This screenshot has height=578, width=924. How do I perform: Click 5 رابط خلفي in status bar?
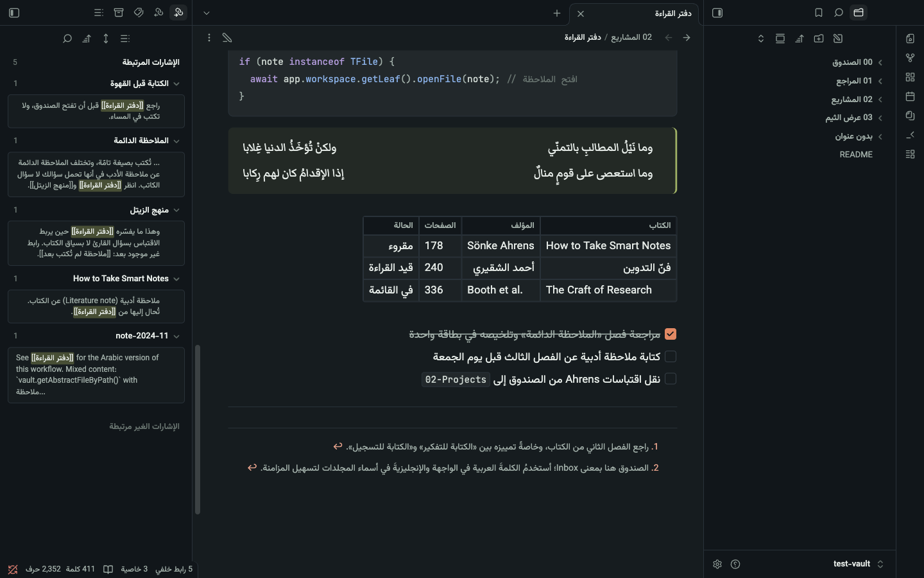(174, 569)
